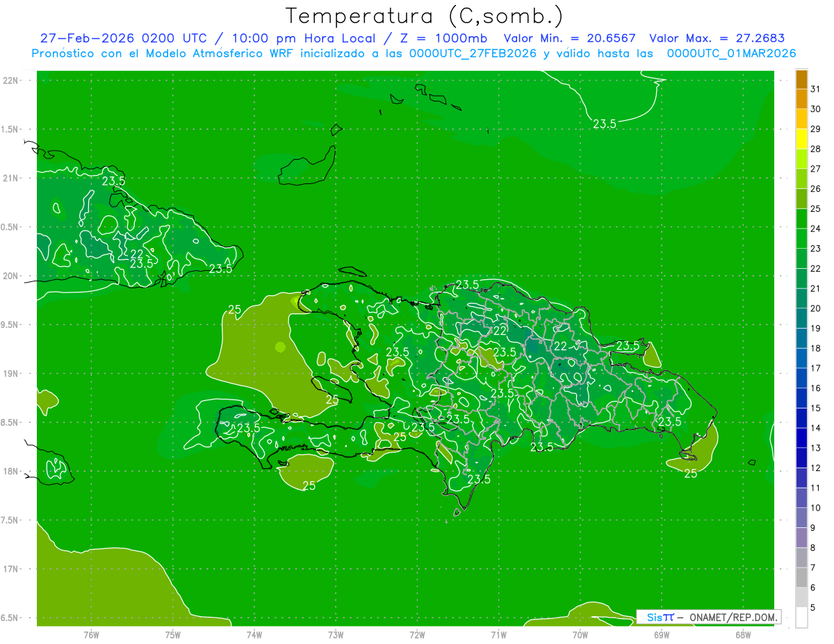Click the color bar label "29"

(816, 129)
